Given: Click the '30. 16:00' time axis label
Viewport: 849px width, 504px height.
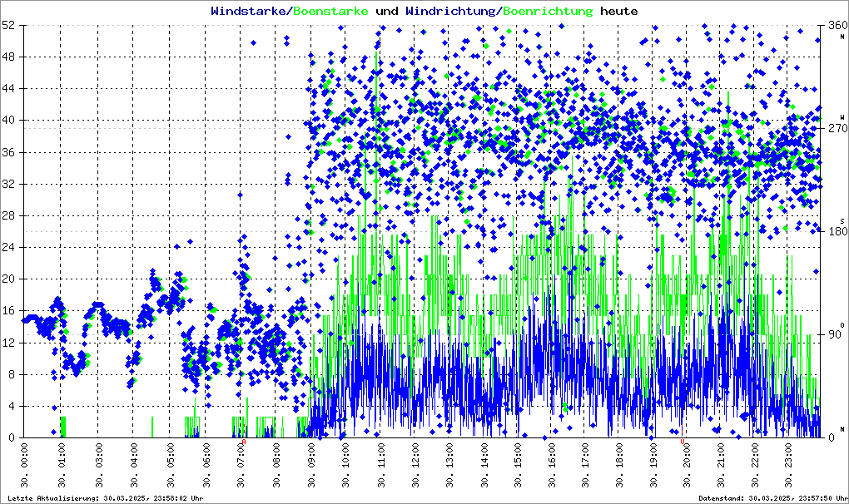Looking at the screenshot, I should 552,467.
